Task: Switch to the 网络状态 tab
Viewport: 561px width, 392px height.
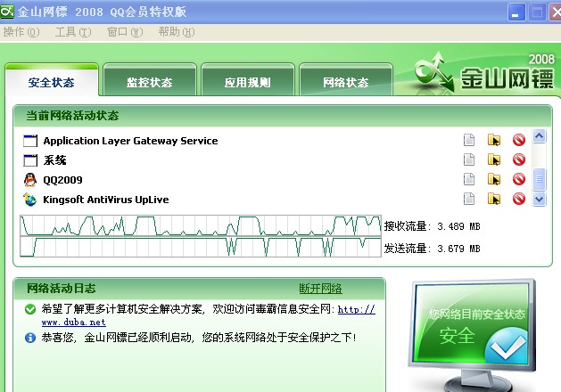Action: (346, 80)
